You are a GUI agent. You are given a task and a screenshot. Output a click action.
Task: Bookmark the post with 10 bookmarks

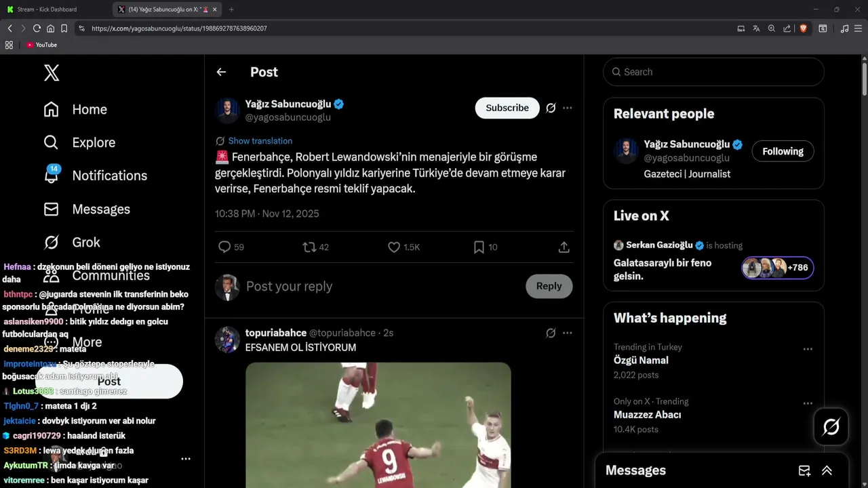[486, 247]
